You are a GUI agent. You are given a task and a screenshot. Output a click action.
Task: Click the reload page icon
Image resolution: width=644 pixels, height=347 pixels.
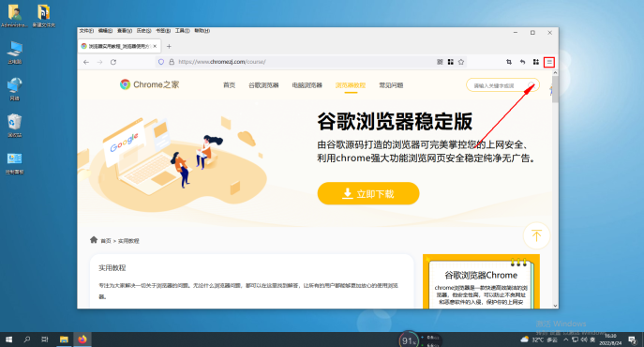113,62
